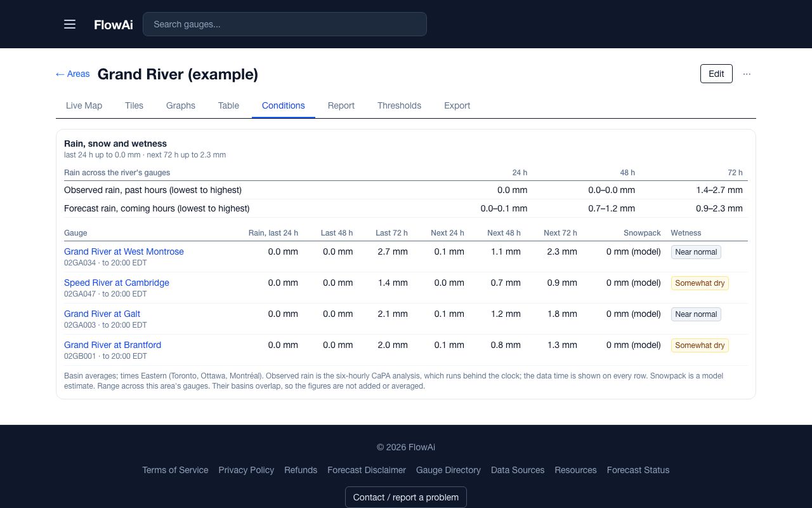Click the 2.3 mm Next 72 h value
This screenshot has width=812, height=508.
click(562, 251)
